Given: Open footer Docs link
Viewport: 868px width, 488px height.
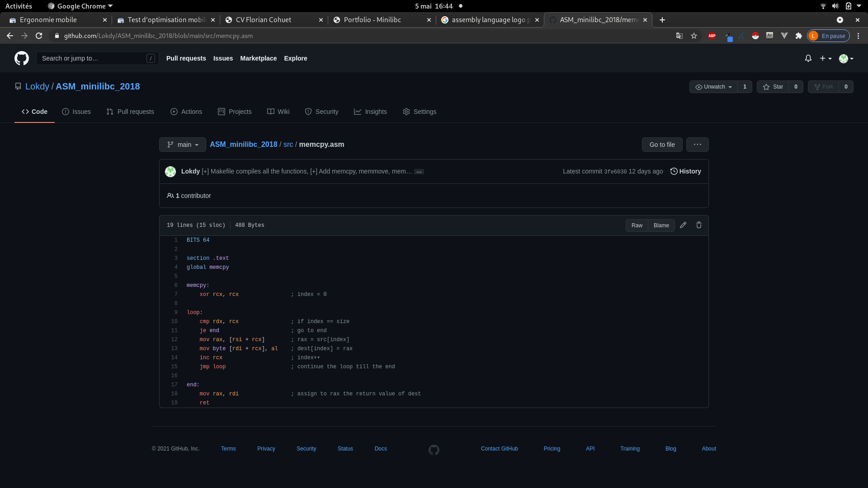Looking at the screenshot, I should [x=381, y=449].
